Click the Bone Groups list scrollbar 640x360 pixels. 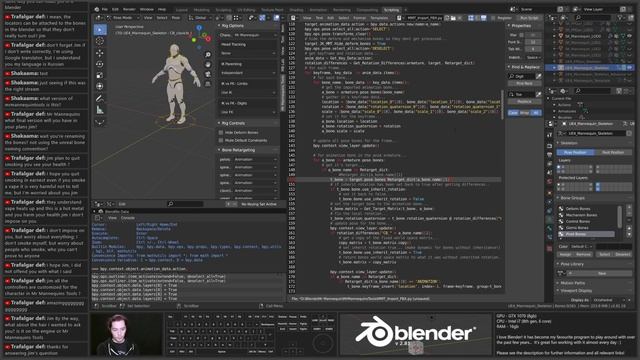(x=620, y=217)
